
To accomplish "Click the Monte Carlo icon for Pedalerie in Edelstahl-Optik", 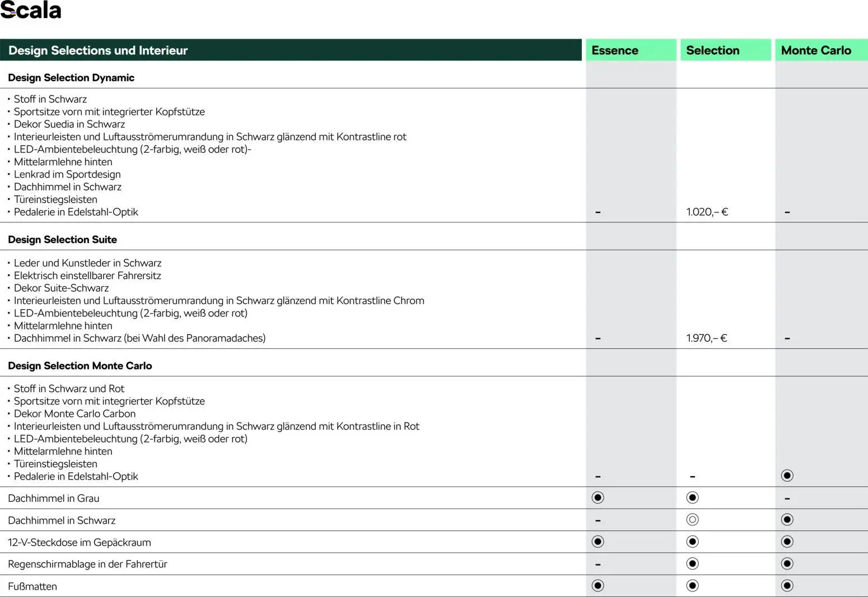I will (x=787, y=475).
